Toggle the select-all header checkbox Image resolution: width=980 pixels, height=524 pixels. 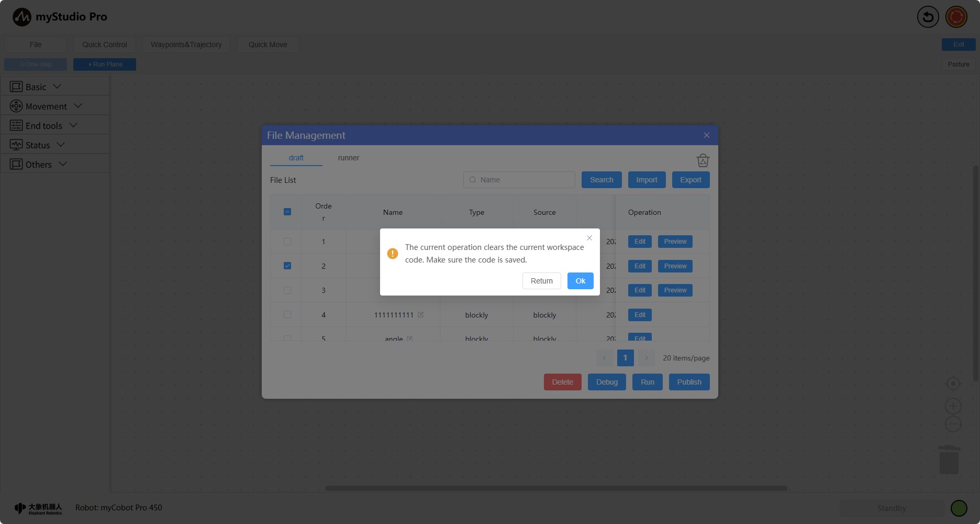point(287,212)
